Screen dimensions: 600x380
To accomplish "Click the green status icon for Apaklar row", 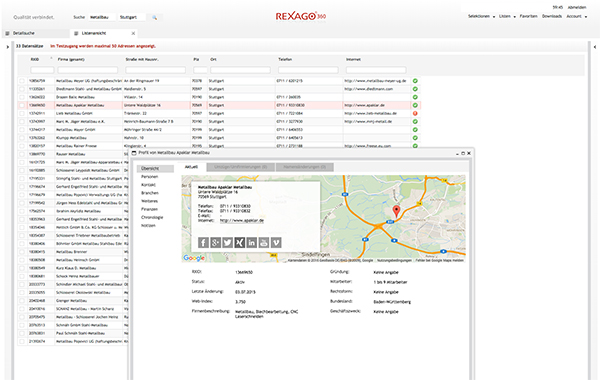I will click(415, 105).
